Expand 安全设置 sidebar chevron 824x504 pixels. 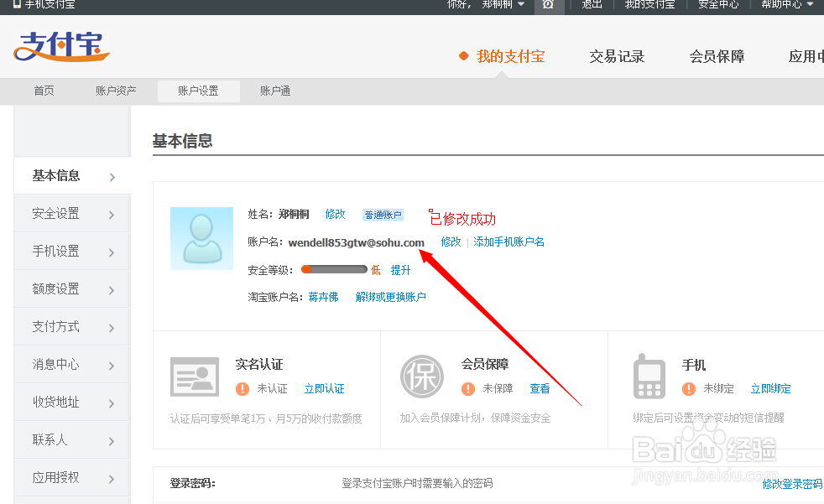112,215
